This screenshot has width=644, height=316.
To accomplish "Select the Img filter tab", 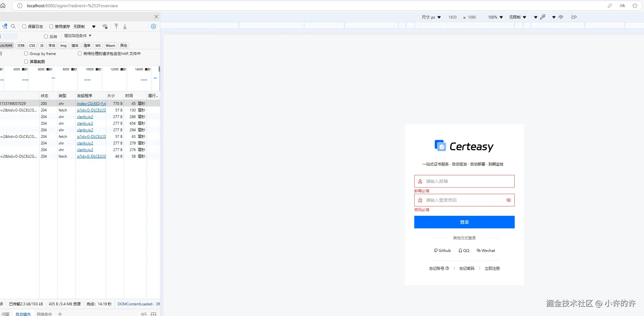I will pyautogui.click(x=63, y=46).
